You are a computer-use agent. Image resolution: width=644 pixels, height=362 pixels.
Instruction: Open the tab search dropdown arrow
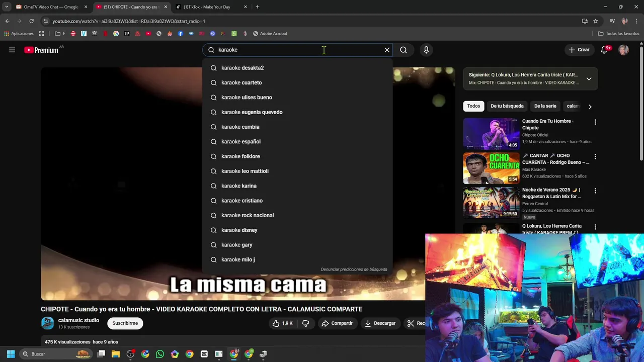click(x=7, y=7)
